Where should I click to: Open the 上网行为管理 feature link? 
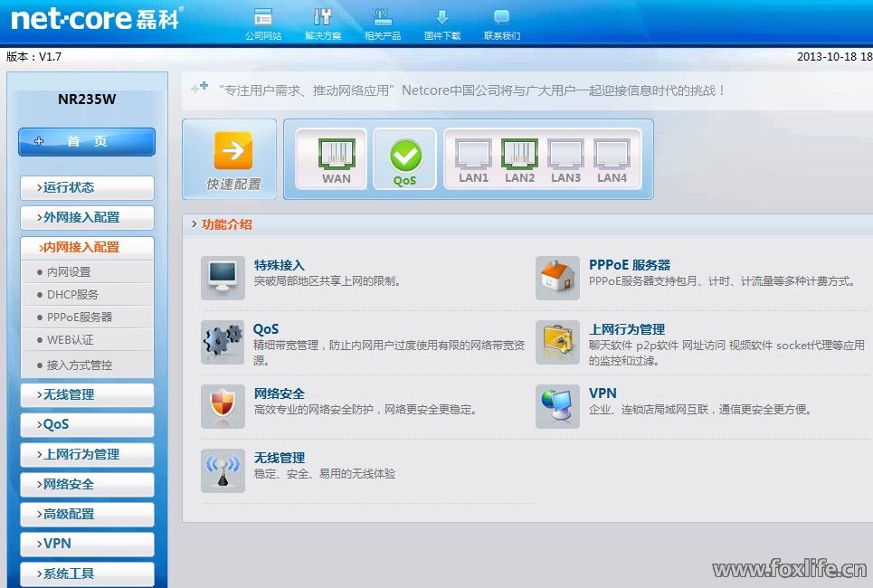[x=626, y=329]
